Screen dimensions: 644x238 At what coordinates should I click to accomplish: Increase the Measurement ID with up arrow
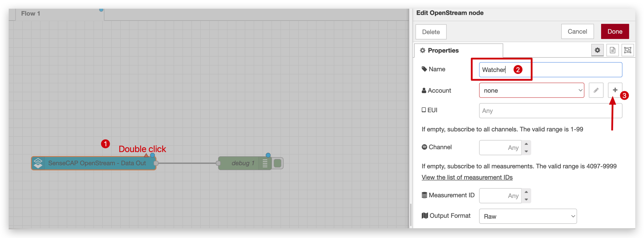coord(526,192)
